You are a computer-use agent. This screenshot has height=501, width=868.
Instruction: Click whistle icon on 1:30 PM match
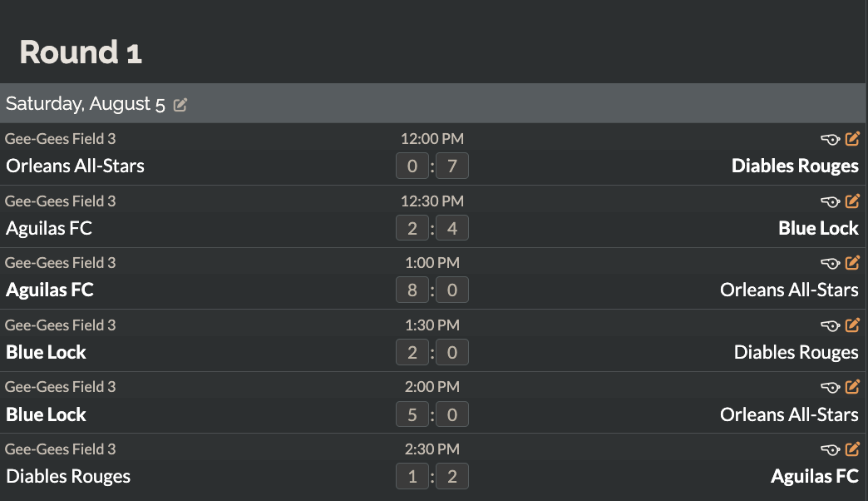[831, 326]
